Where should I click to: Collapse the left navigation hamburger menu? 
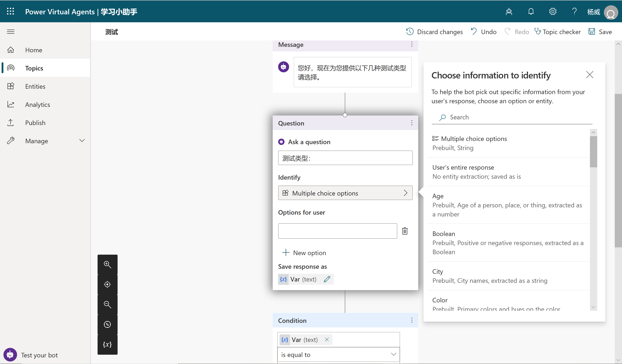tap(11, 32)
